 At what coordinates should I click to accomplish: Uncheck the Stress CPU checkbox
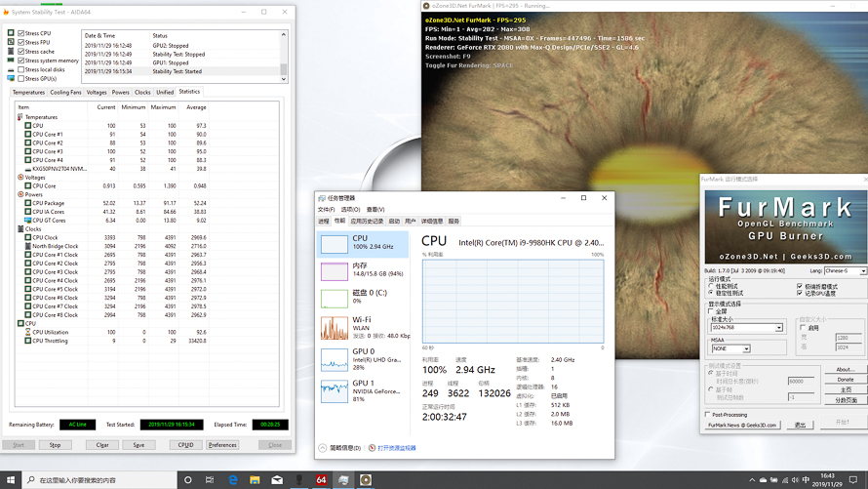coord(20,33)
